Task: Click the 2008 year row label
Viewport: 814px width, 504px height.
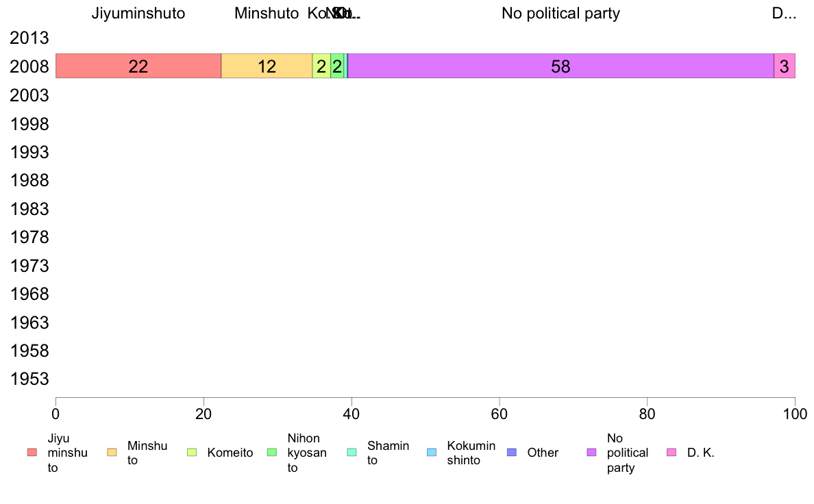Action: click(x=29, y=66)
